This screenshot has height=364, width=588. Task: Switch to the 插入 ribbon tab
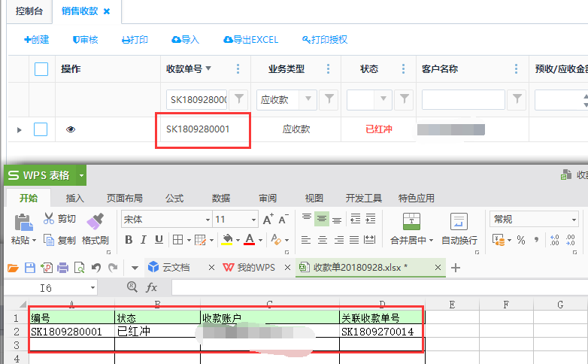pyautogui.click(x=75, y=199)
